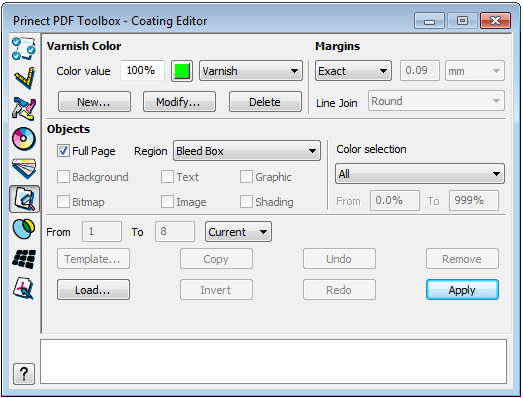Open the black grid imposition tool

pos(24,259)
